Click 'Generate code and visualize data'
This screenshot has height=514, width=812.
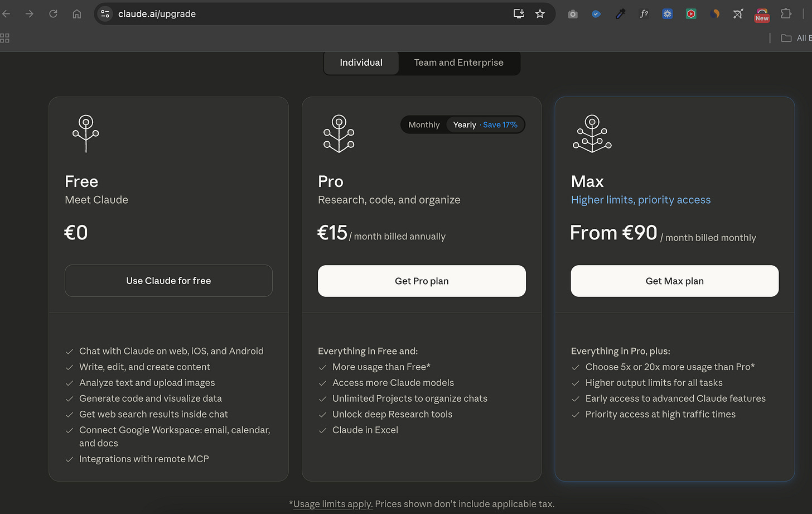(151, 398)
